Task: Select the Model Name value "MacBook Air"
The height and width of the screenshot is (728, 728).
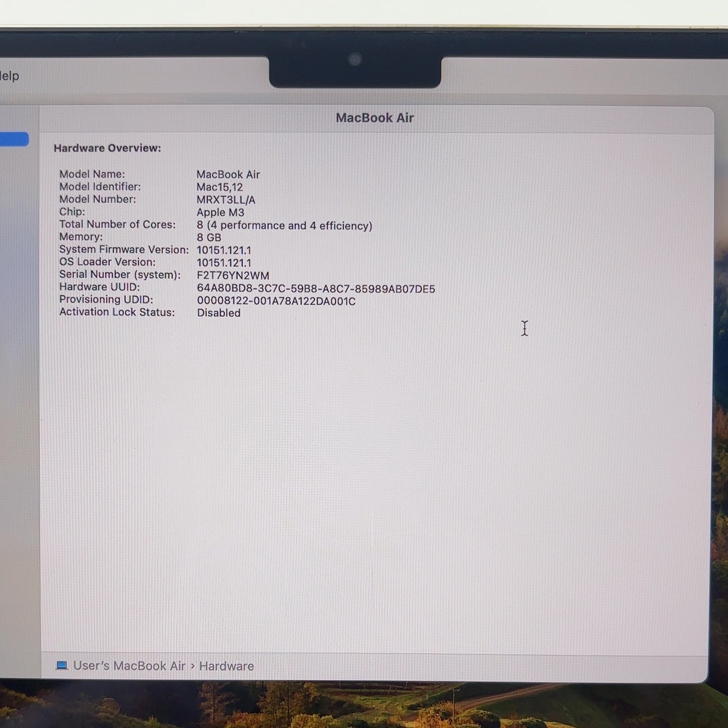Action: tap(228, 174)
